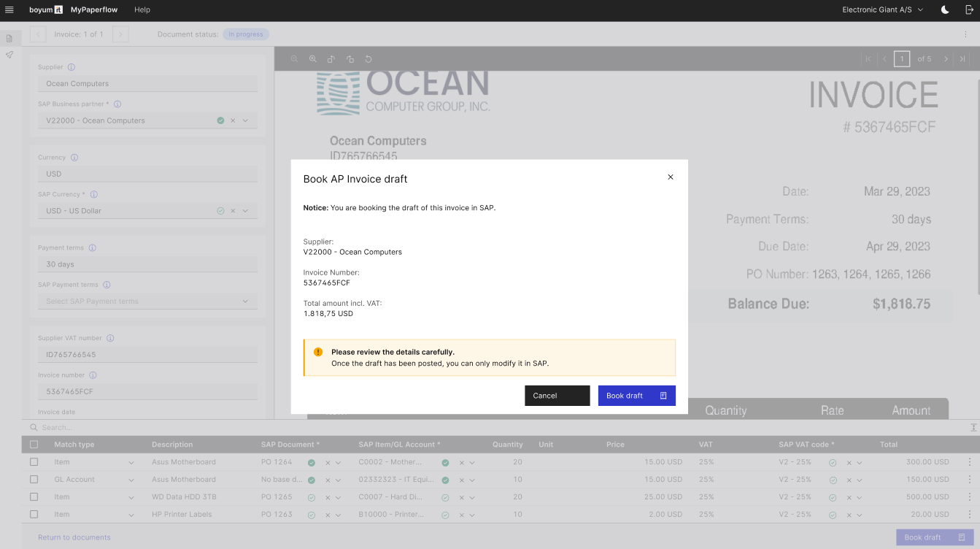The width and height of the screenshot is (980, 549).
Task: Tick the checkbox for the WD Data HDD 3TB row
Action: click(34, 497)
